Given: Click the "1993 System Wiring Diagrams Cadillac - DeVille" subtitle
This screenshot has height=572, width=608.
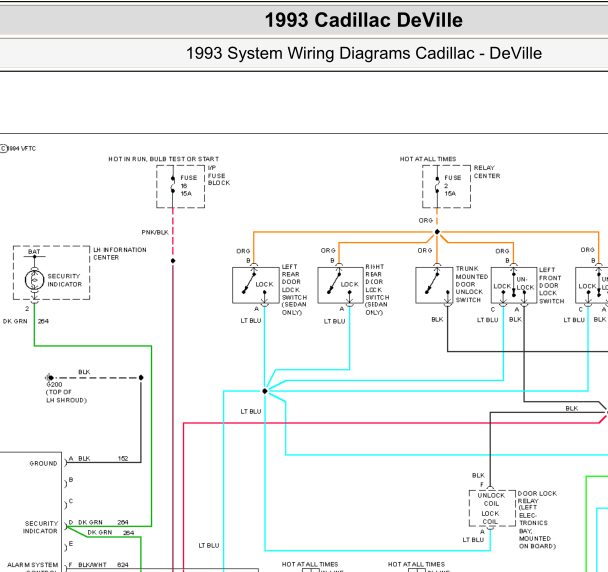Looking at the screenshot, I should coord(364,54).
